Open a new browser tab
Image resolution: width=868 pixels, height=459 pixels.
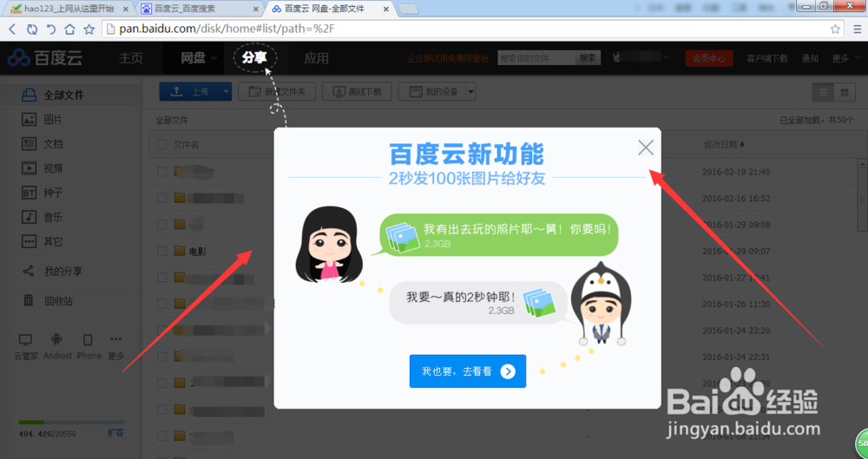coord(409,9)
